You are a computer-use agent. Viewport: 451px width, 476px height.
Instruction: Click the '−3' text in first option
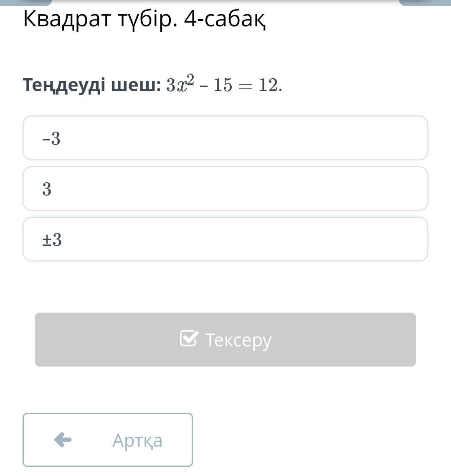pyautogui.click(x=51, y=138)
